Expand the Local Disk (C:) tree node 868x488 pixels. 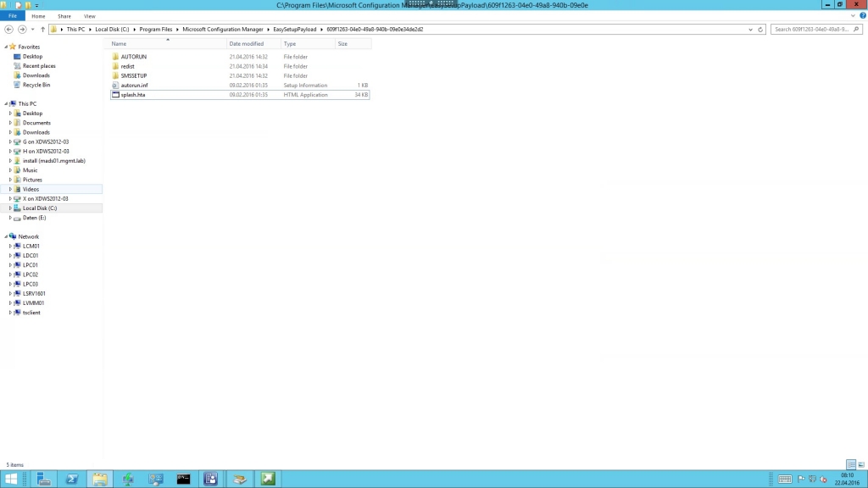coord(10,208)
